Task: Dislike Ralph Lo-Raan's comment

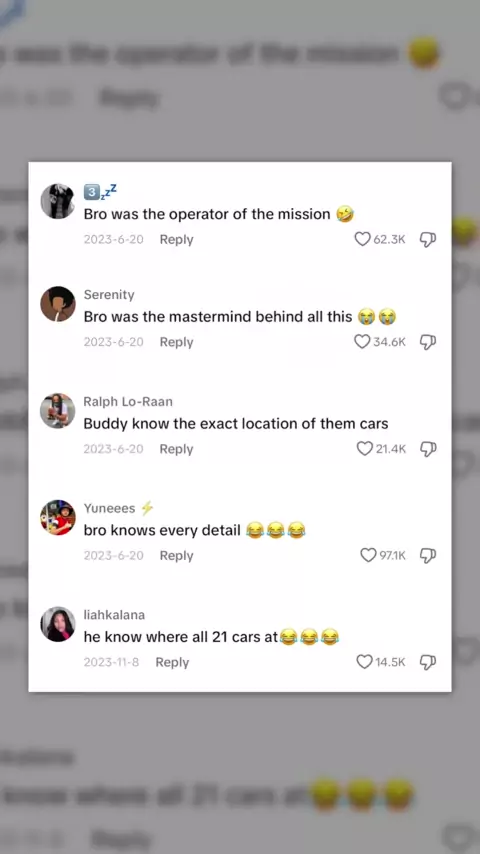Action: (428, 449)
